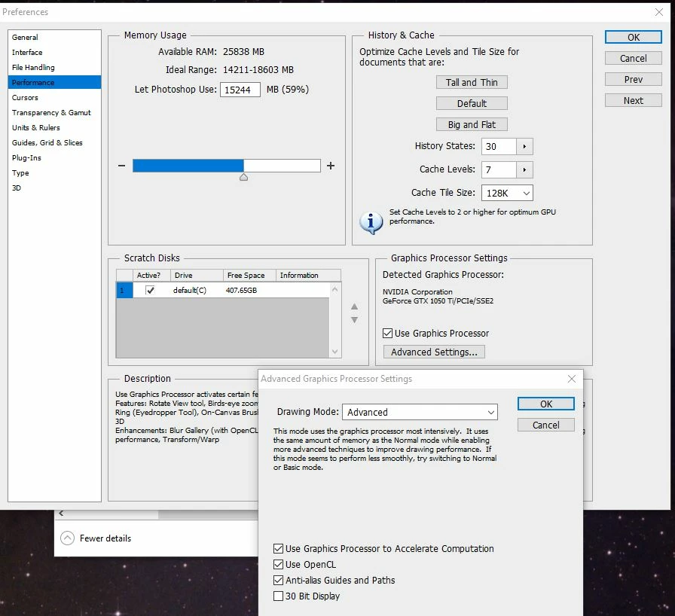Click the left scroll arrow in background window

tap(61, 514)
